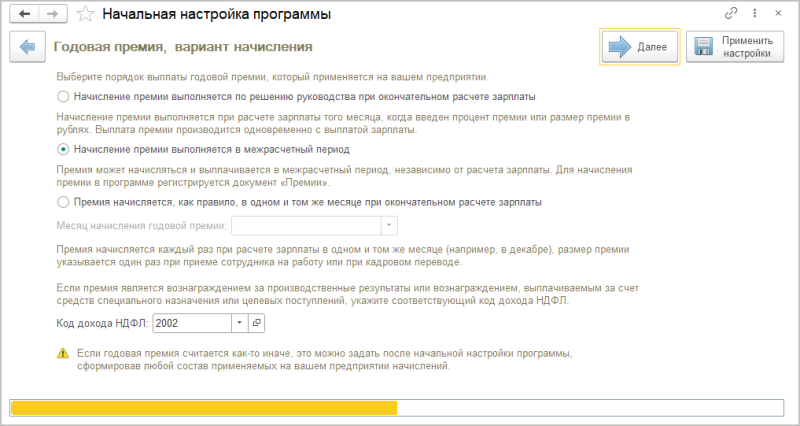Open the three-dot more actions menu
Viewport: 800px width, 426px height.
[755, 15]
